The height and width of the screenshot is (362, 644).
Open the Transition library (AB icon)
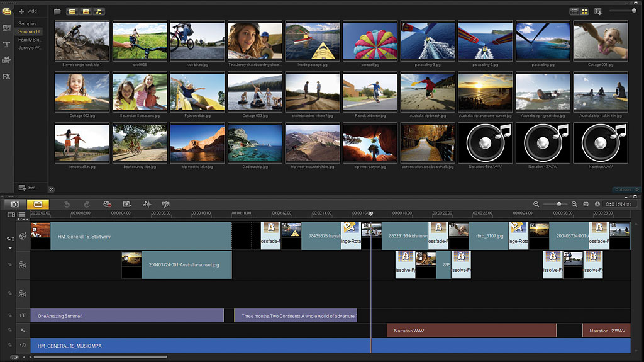click(6, 28)
